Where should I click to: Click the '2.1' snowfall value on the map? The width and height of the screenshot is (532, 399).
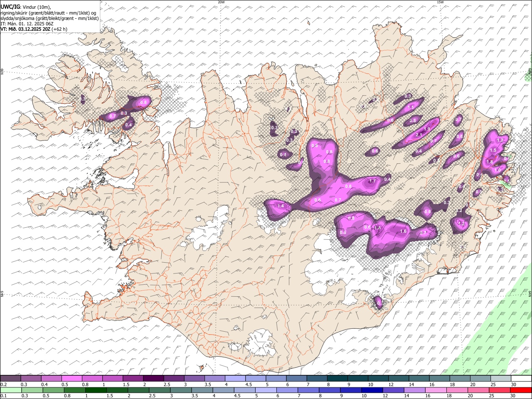(x=419, y=135)
